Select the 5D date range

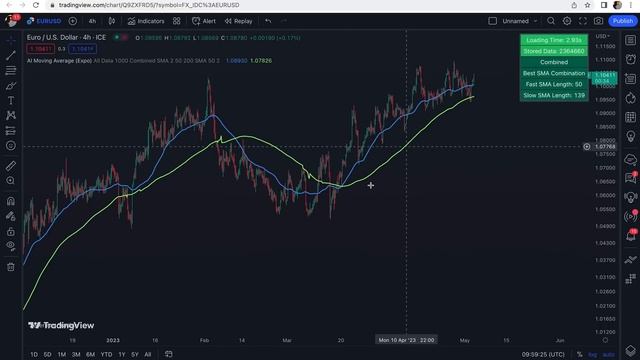click(x=47, y=354)
